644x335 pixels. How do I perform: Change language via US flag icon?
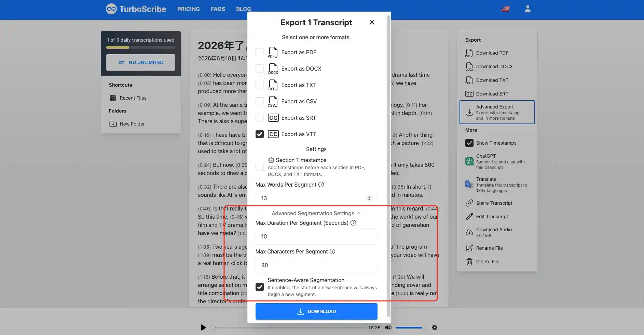tap(505, 9)
